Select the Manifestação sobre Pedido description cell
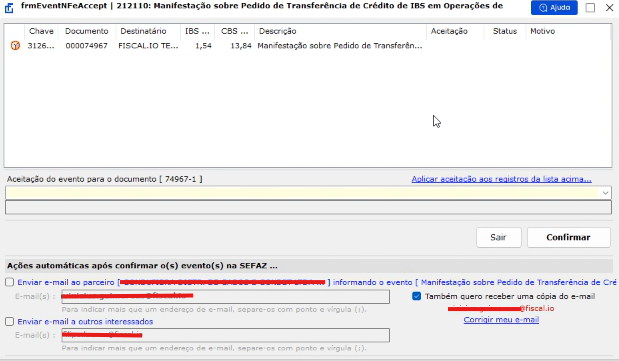619x361 pixels. coord(340,46)
